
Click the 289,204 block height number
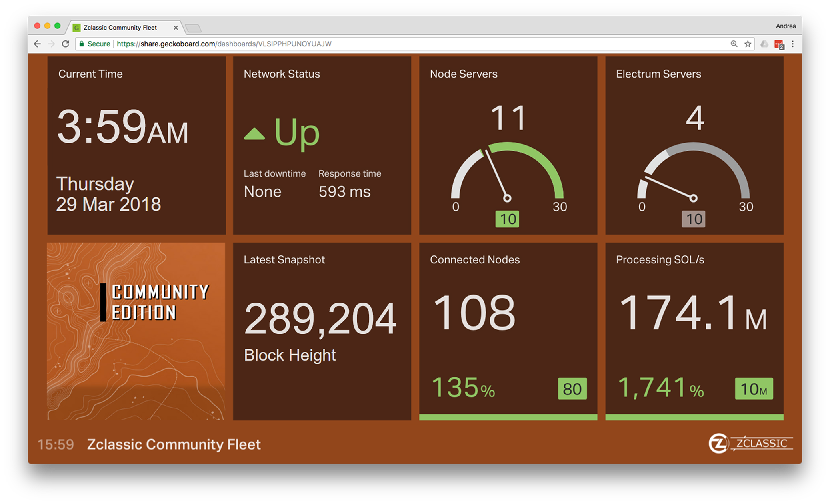coord(320,319)
